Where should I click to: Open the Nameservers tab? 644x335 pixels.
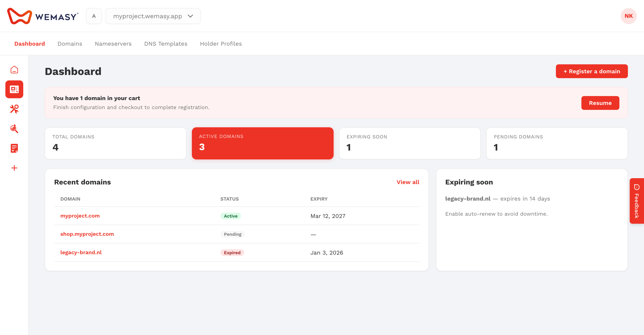pos(113,44)
